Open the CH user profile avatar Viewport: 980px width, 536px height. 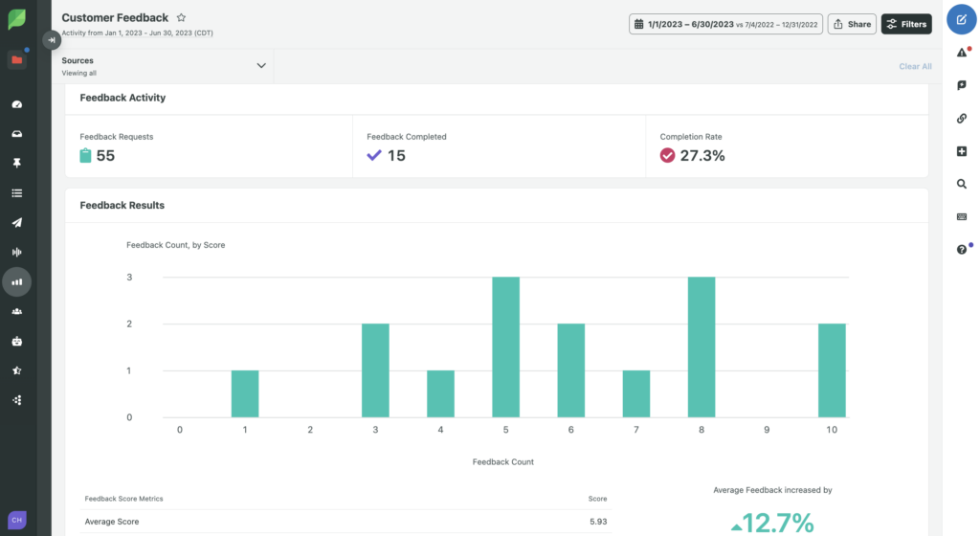(16, 519)
